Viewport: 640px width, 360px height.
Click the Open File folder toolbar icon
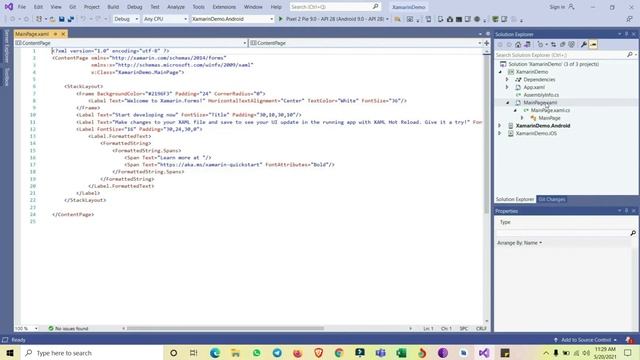(52, 19)
